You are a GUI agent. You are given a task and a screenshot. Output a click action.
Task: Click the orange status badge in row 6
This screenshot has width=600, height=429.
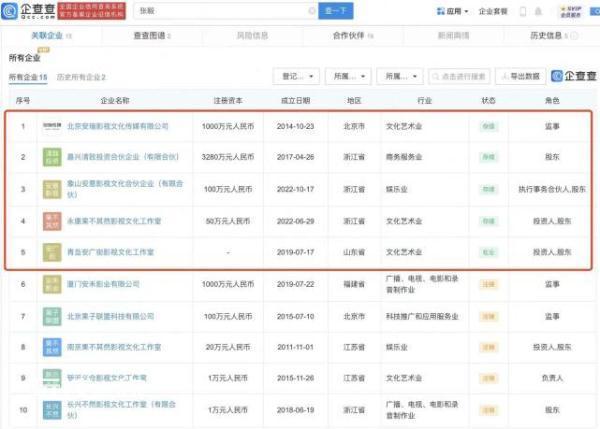489,284
